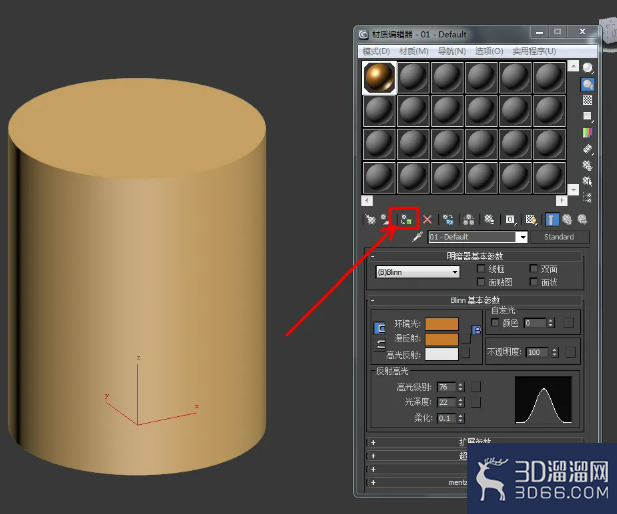The height and width of the screenshot is (514, 617).
Task: Open 选项(O) menu
Action: [x=489, y=51]
